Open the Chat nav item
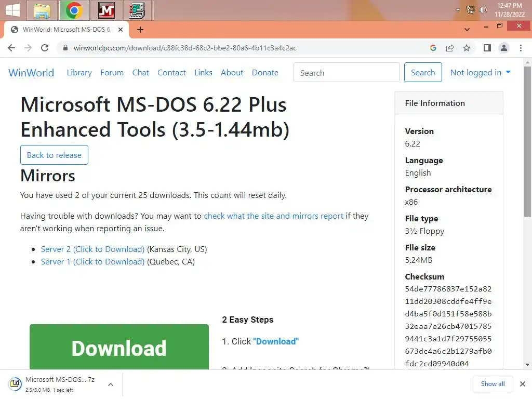This screenshot has width=532, height=399. pos(140,73)
